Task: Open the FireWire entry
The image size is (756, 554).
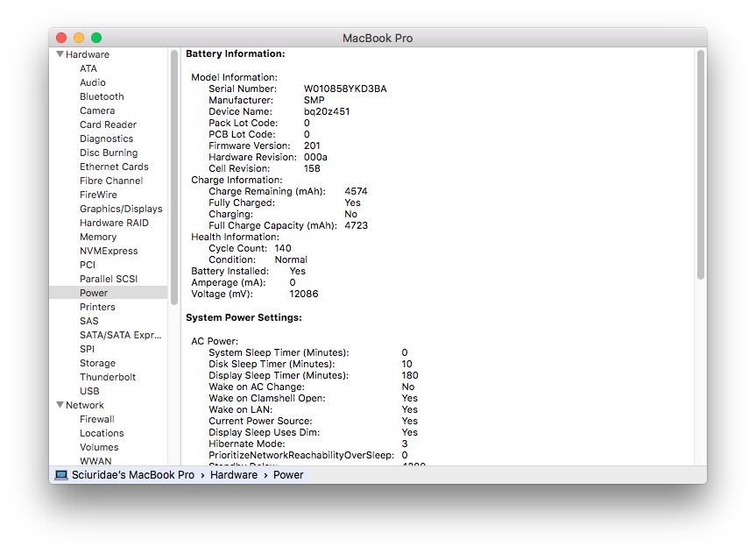Action: 98,195
